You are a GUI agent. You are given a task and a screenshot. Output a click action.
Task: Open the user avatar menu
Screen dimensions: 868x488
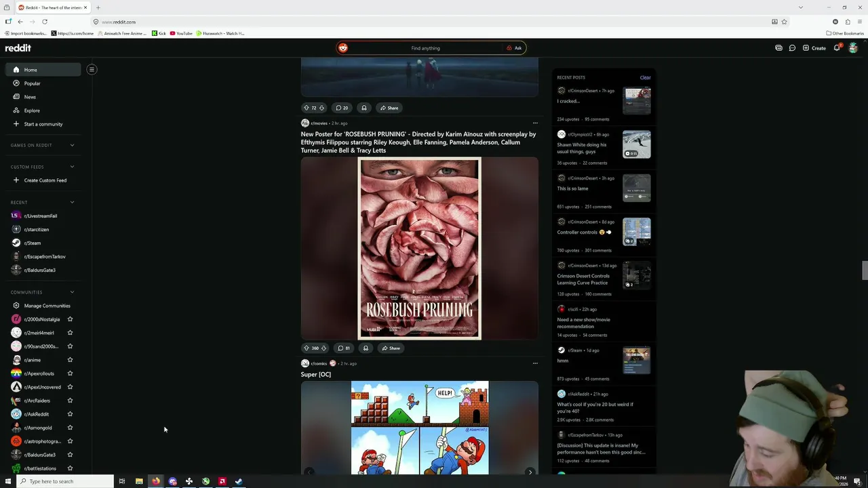point(853,48)
